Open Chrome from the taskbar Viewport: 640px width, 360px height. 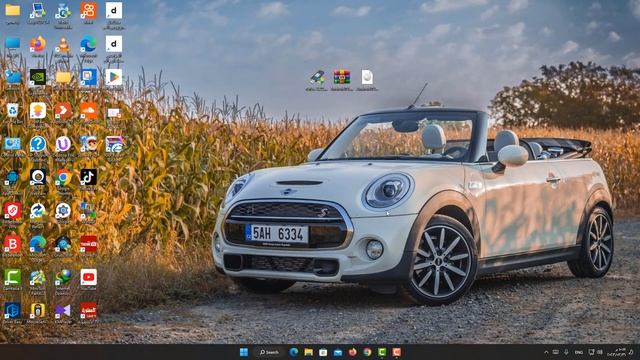pyautogui.click(x=367, y=352)
